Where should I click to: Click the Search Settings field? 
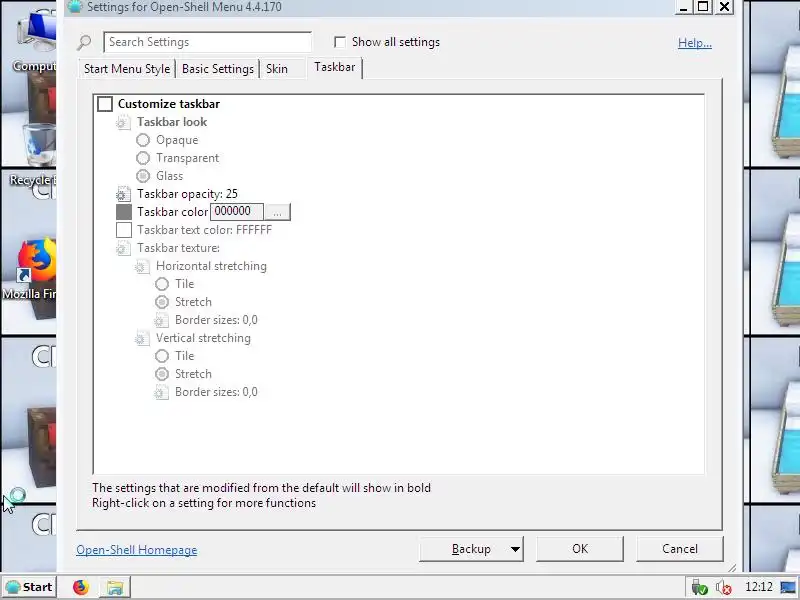point(207,42)
